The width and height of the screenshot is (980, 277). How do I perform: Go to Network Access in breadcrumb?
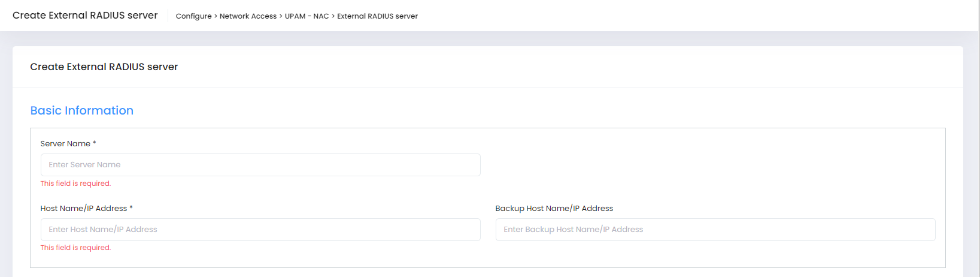[248, 16]
